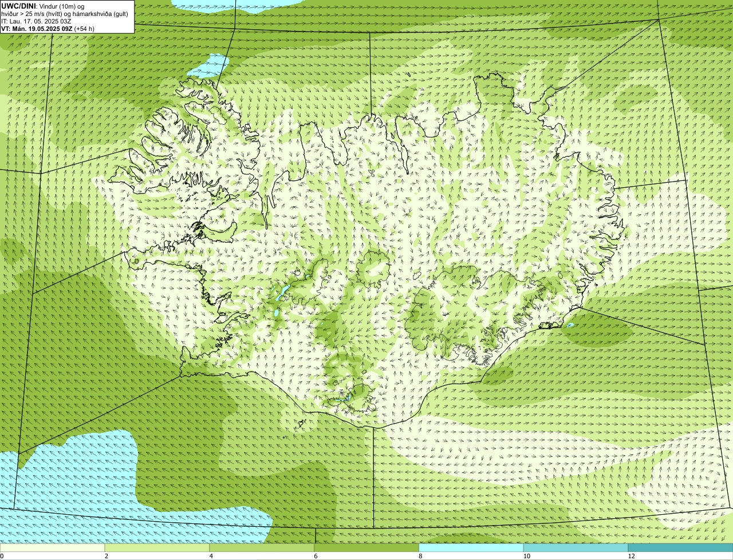Click the 'hviður > 25 m/s (hvítt)' legend line

pos(65,14)
